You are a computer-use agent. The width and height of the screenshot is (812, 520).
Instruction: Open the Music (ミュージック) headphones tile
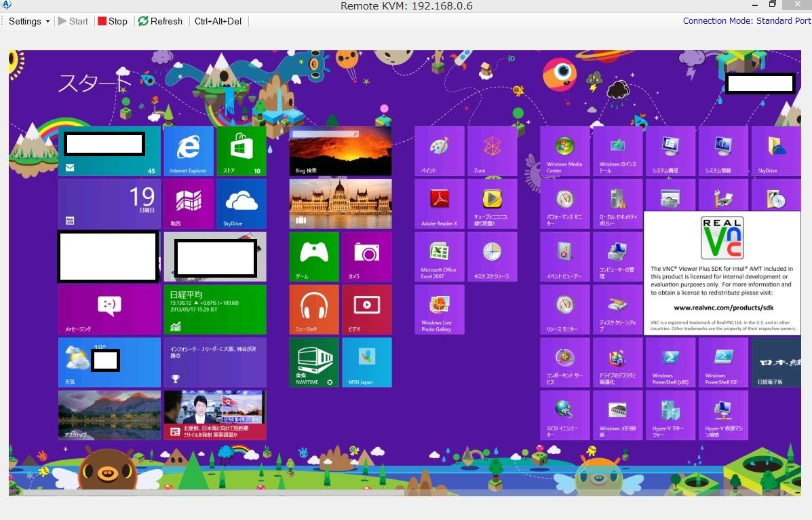tap(314, 310)
